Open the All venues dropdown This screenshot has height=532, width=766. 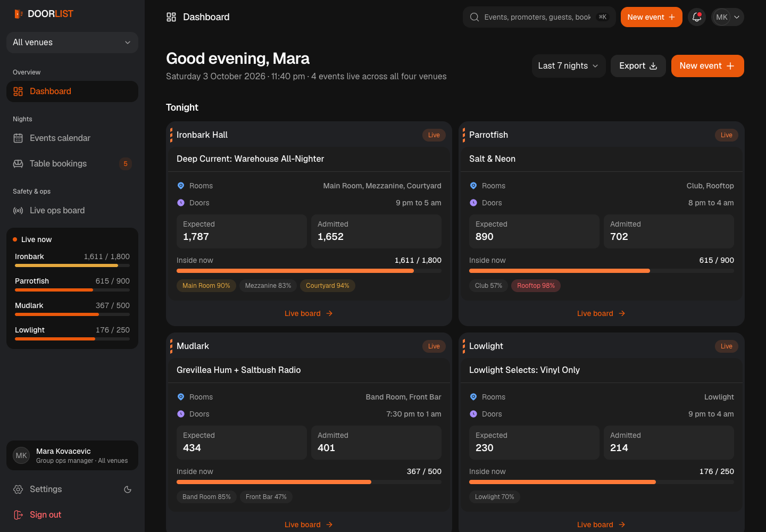click(72, 43)
